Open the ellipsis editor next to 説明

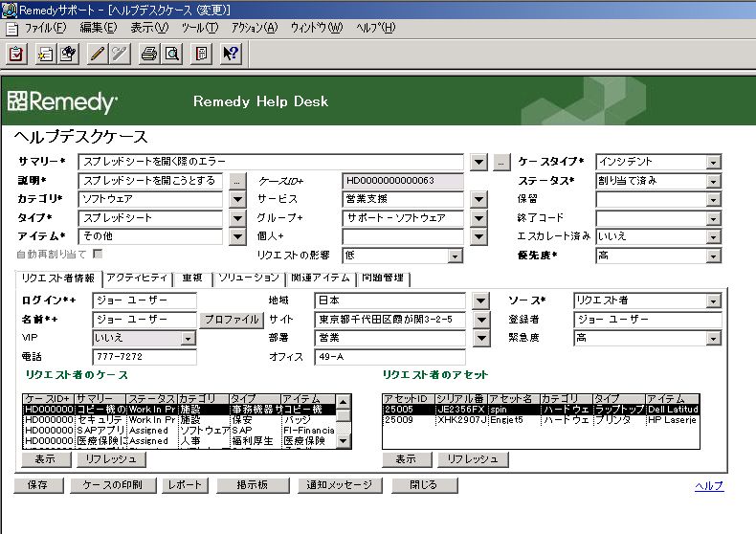(x=236, y=182)
